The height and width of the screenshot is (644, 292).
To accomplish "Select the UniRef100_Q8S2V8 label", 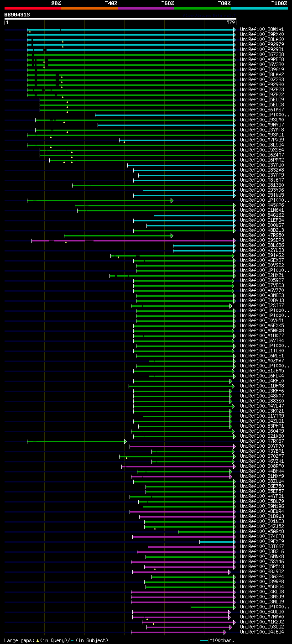I will tap(262, 170).
